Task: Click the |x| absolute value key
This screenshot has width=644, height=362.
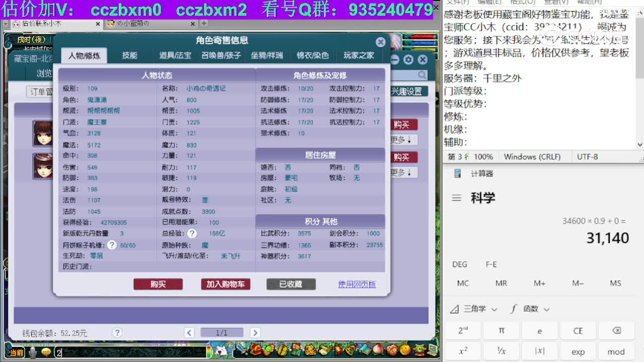Action: tap(540, 351)
